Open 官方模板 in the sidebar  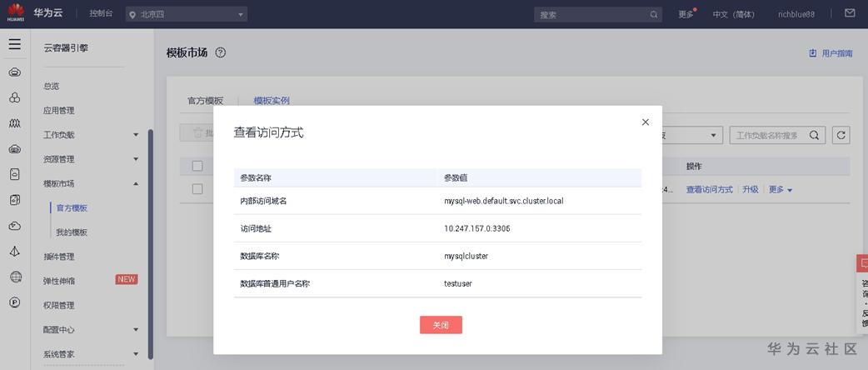click(x=72, y=208)
